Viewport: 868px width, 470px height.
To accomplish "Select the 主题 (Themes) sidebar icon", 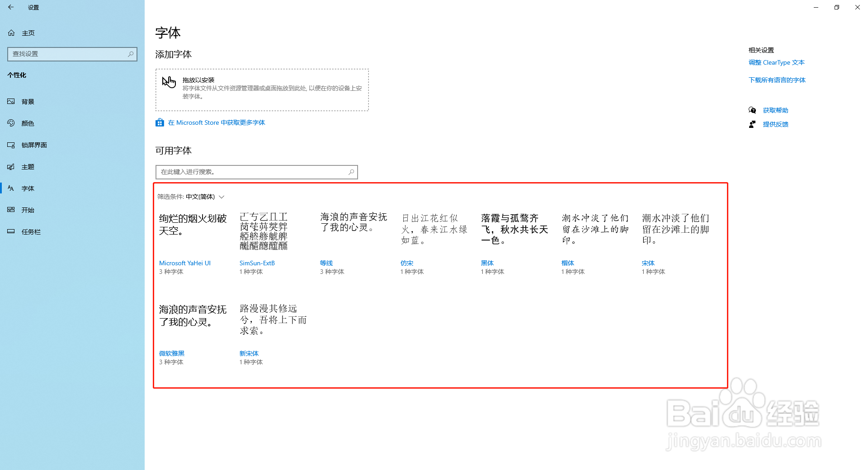I will coord(11,166).
